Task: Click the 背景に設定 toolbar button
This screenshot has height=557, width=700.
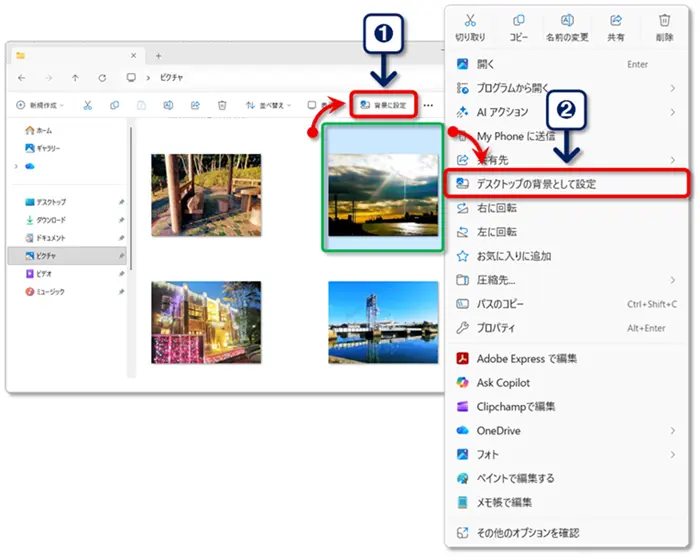Action: [384, 105]
